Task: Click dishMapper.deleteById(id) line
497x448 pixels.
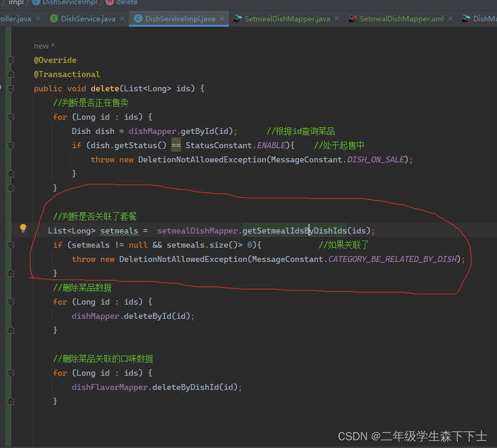Action: (x=133, y=316)
